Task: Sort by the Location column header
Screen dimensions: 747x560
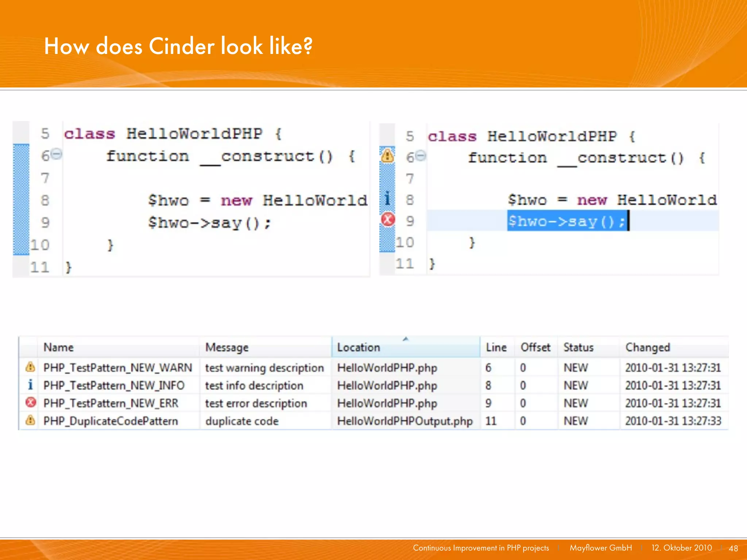Action: [406, 347]
